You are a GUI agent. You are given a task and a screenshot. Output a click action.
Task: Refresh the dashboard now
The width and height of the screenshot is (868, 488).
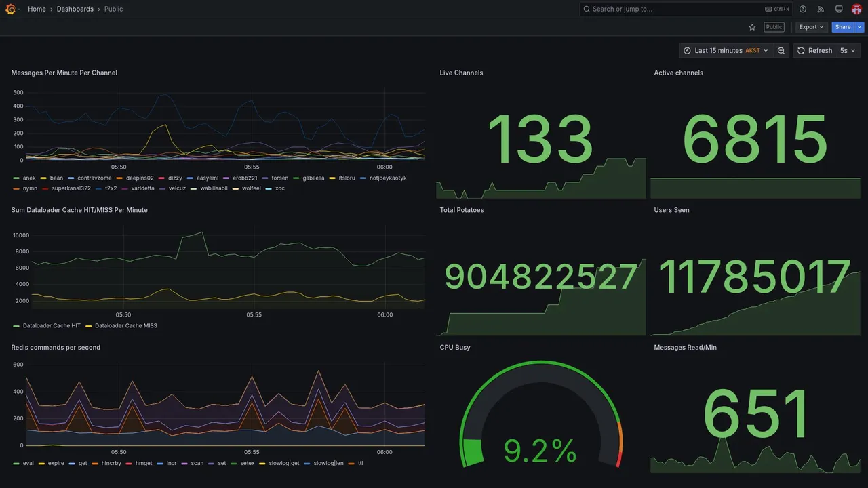pos(814,51)
